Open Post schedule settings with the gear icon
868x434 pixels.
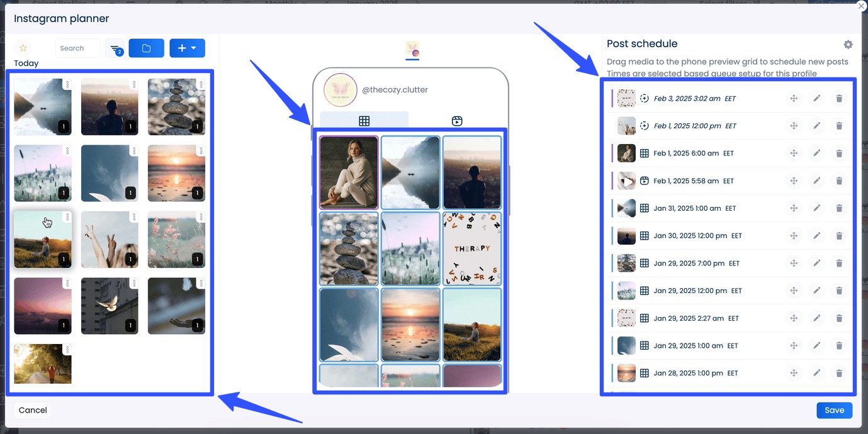848,45
